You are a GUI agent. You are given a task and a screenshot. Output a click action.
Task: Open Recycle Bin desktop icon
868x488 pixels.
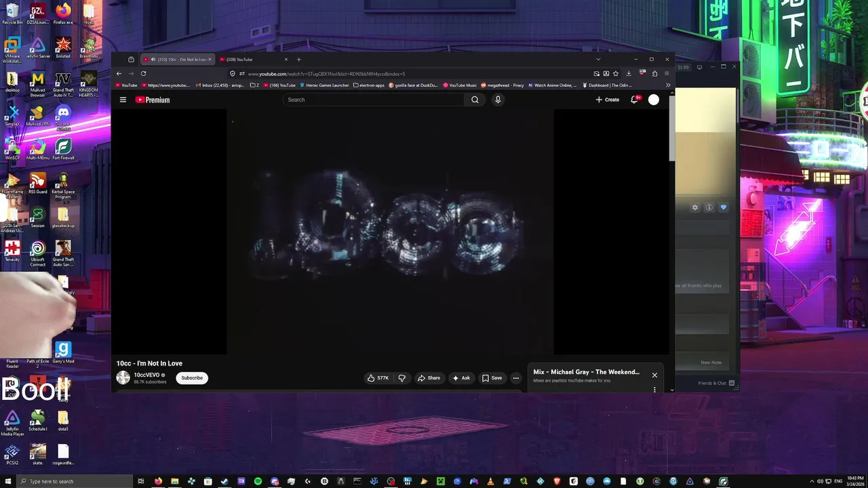pos(12,14)
